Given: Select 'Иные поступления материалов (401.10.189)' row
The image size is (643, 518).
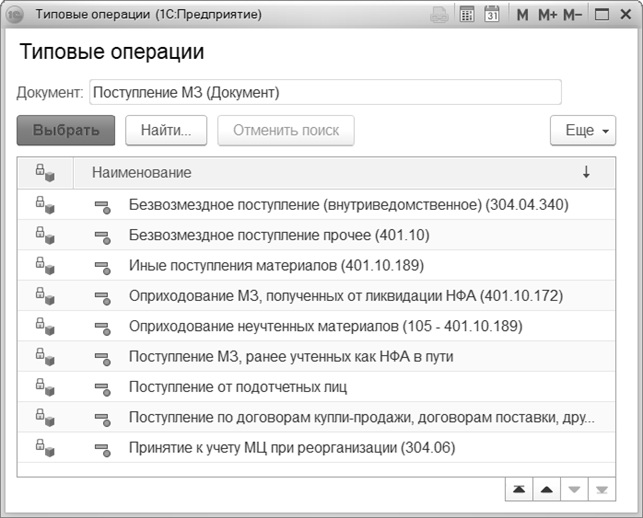Looking at the screenshot, I should point(276,265).
